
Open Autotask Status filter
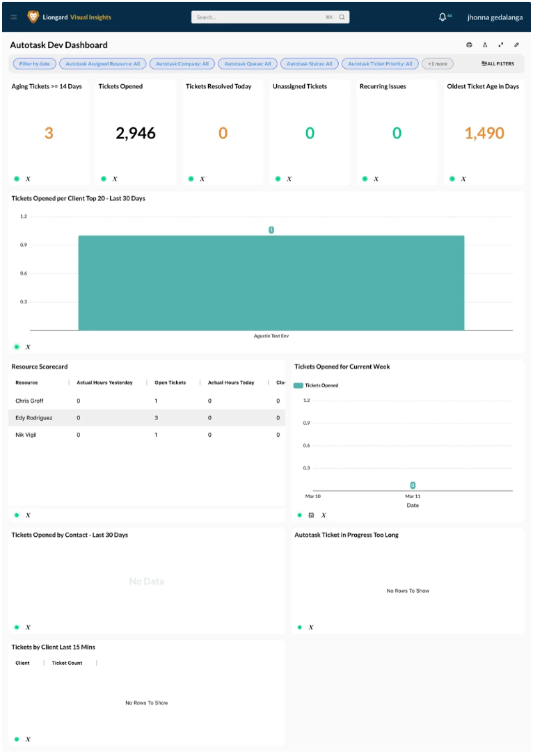(309, 64)
